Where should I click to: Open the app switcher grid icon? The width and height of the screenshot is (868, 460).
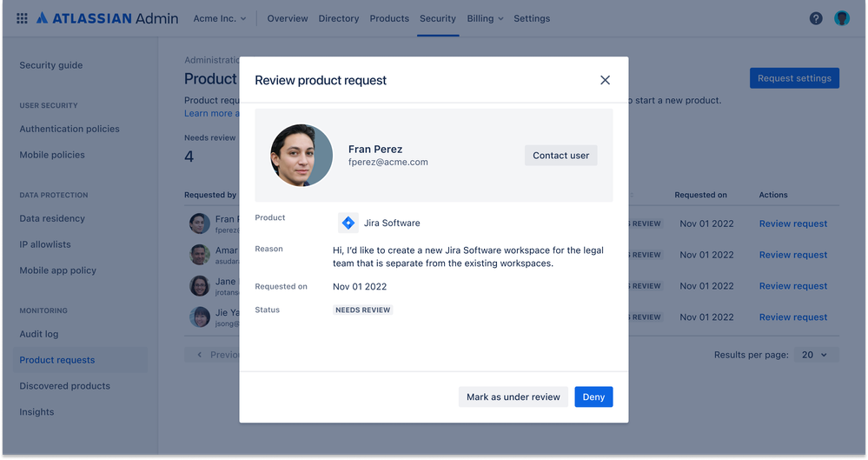click(x=22, y=18)
